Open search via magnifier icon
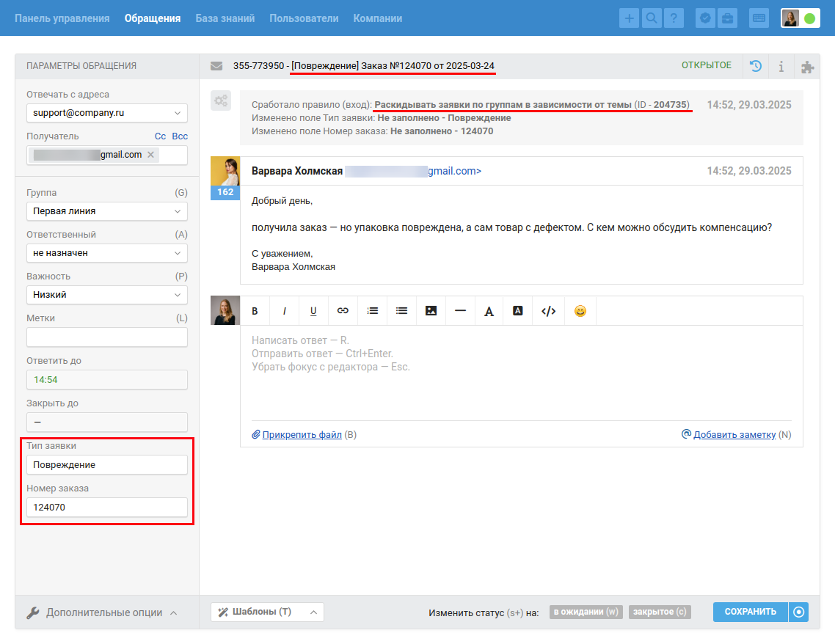This screenshot has height=644, width=835. [x=651, y=18]
